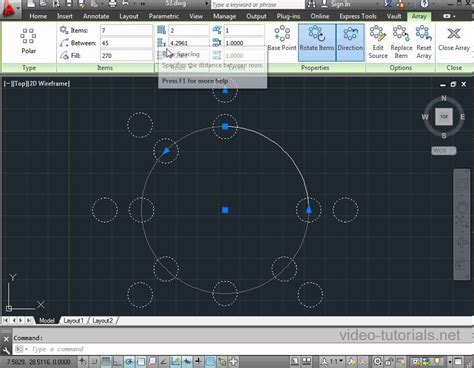
Task: Click the Autodesk Exchange X icon
Action: tap(388, 4)
